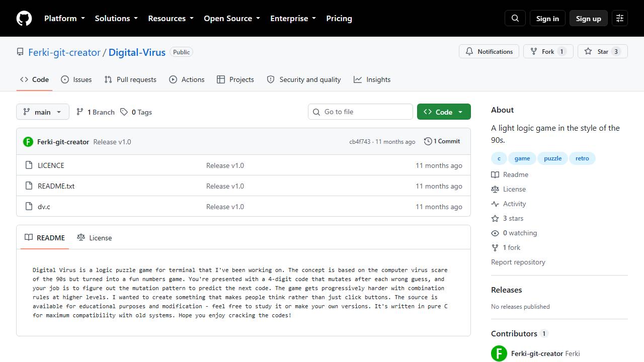Expand the Open Source menu
The image size is (644, 362).
[232, 18]
